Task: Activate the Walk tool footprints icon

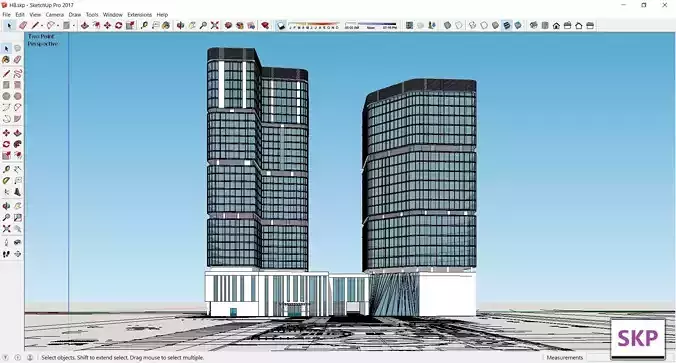Action: pyautogui.click(x=6, y=254)
